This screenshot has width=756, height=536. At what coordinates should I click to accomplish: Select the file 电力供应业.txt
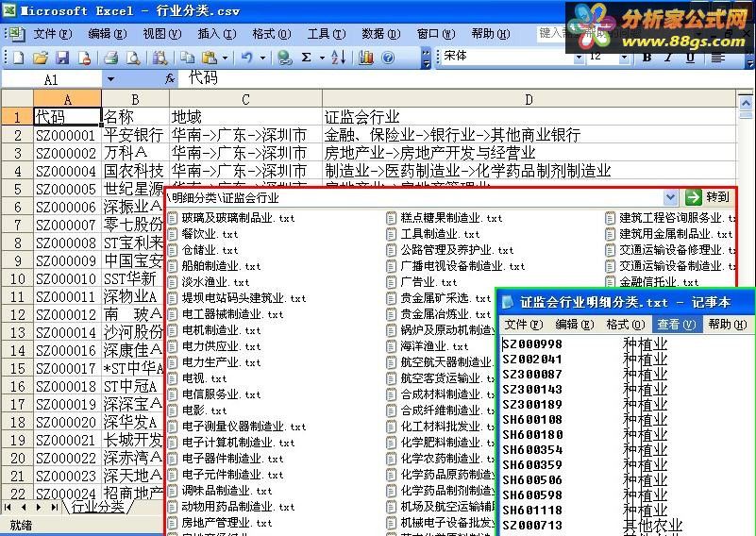pos(214,346)
